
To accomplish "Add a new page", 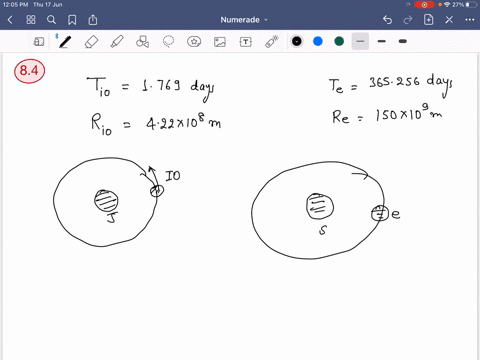I will coord(429,20).
